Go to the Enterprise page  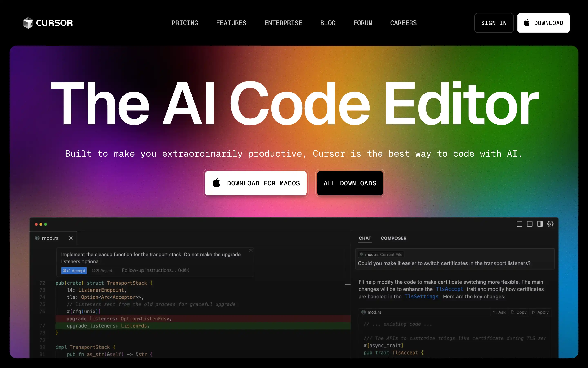[x=283, y=23]
